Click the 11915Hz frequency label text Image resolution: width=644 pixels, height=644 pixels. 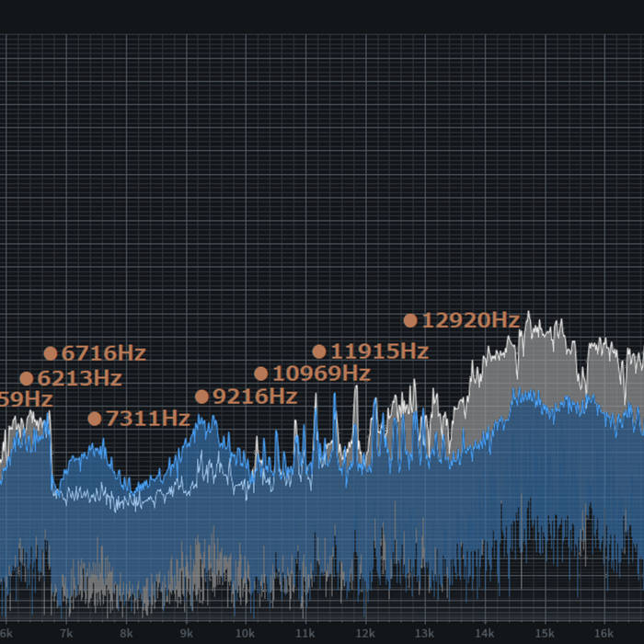pos(379,351)
